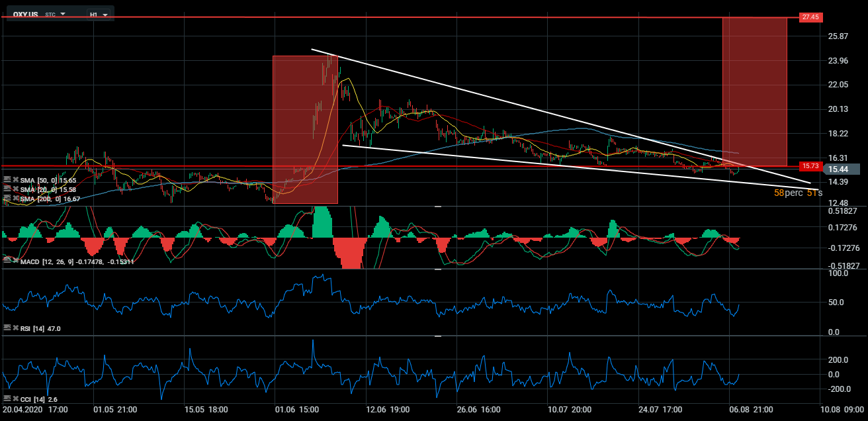Screen dimensions: 868x421
Task: Remove the CCI indicator
Action: pyautogui.click(x=15, y=398)
